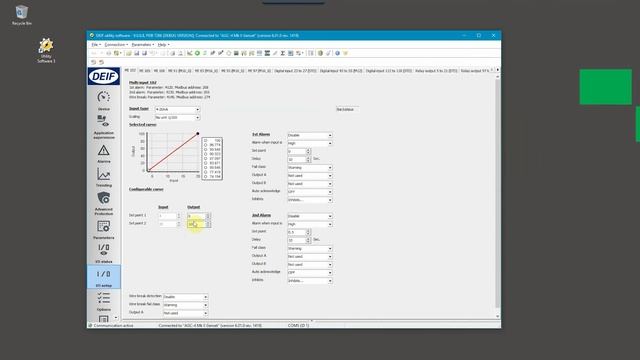Select curve point radio button 77.419

pyautogui.click(x=205, y=172)
